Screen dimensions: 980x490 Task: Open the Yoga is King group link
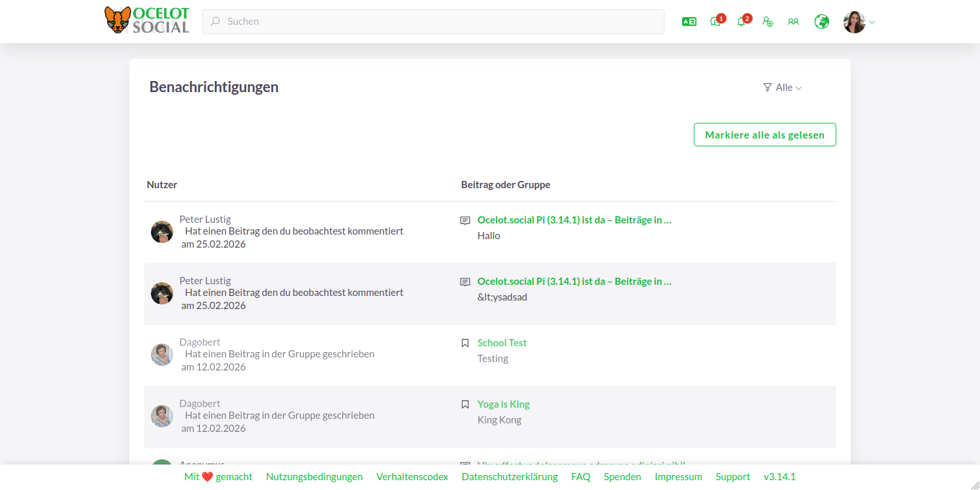click(x=503, y=404)
